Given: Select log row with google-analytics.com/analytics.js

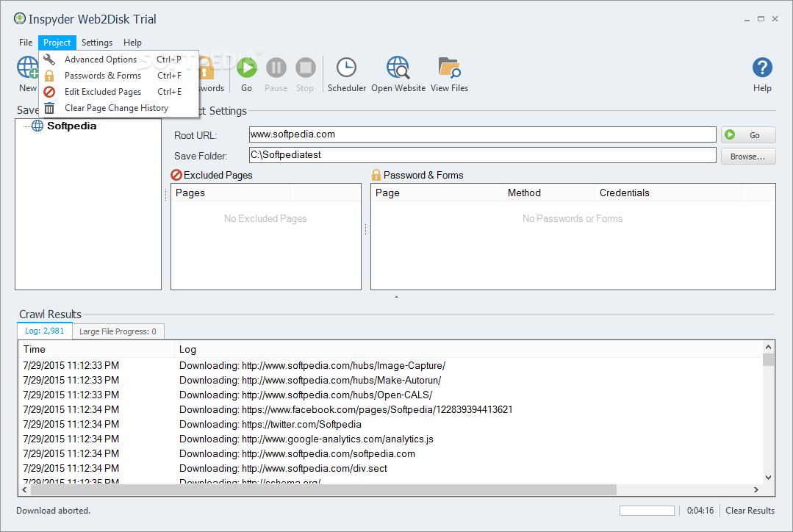Looking at the screenshot, I should click(390, 439).
